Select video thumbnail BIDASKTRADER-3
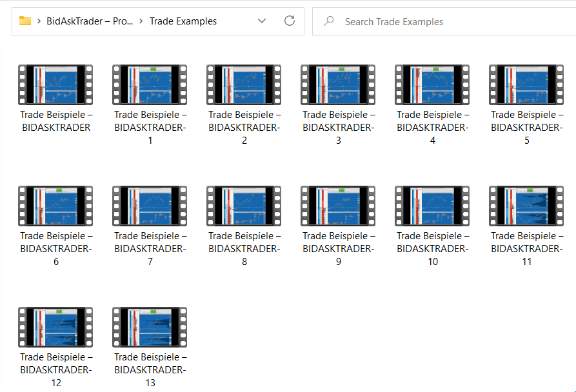This screenshot has height=392, width=576. point(338,84)
